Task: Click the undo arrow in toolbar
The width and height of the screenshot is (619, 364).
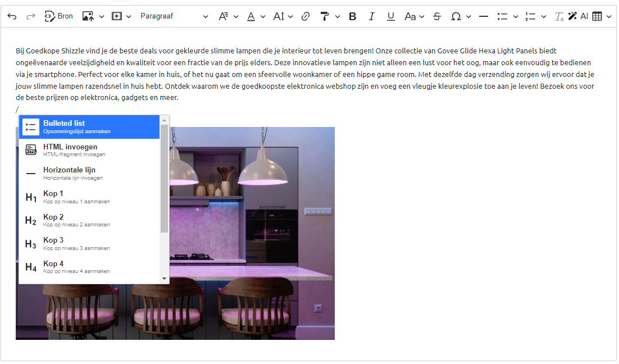Action: (x=12, y=16)
